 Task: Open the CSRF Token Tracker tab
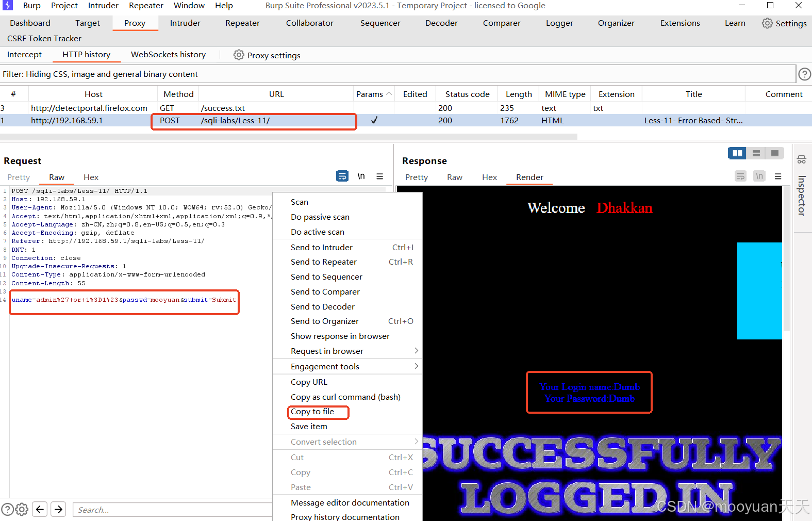tap(44, 39)
